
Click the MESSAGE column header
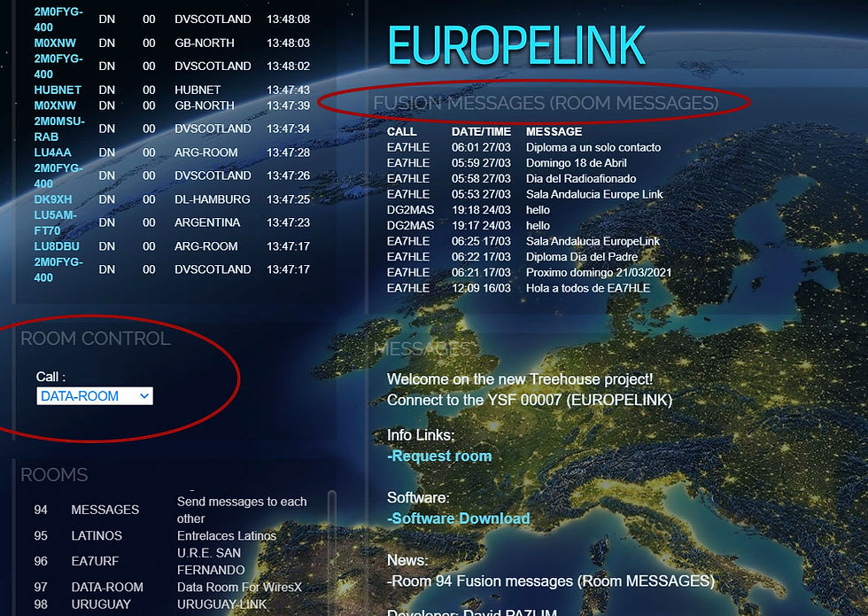(554, 132)
